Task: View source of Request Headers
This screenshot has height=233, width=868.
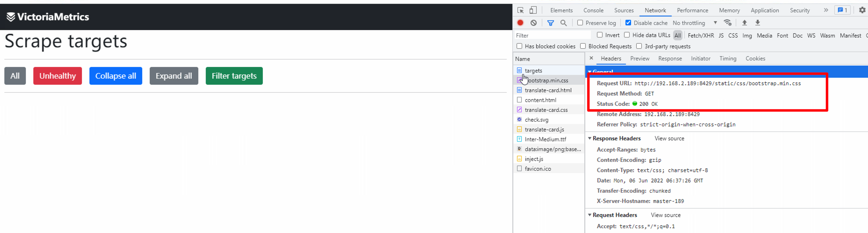Action: click(665, 215)
